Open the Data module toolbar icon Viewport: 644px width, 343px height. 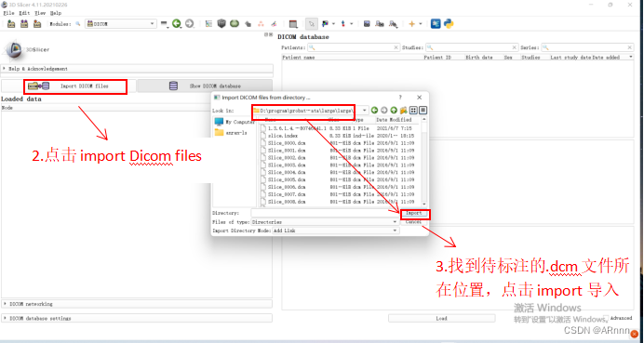click(208, 24)
